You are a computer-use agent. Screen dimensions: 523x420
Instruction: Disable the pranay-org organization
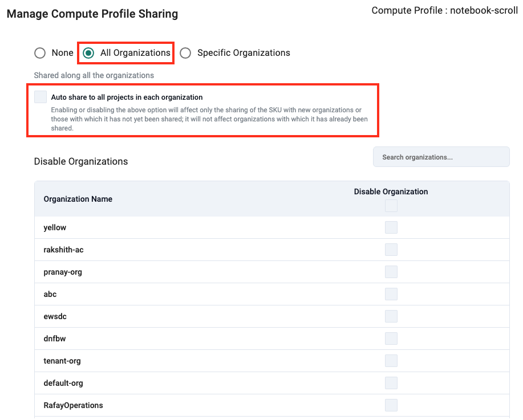pos(391,272)
